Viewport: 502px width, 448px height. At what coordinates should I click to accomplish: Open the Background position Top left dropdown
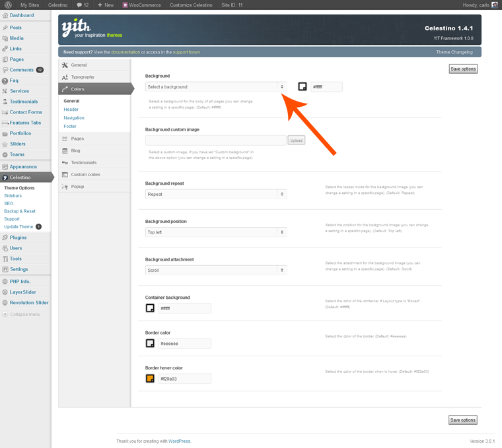[216, 232]
